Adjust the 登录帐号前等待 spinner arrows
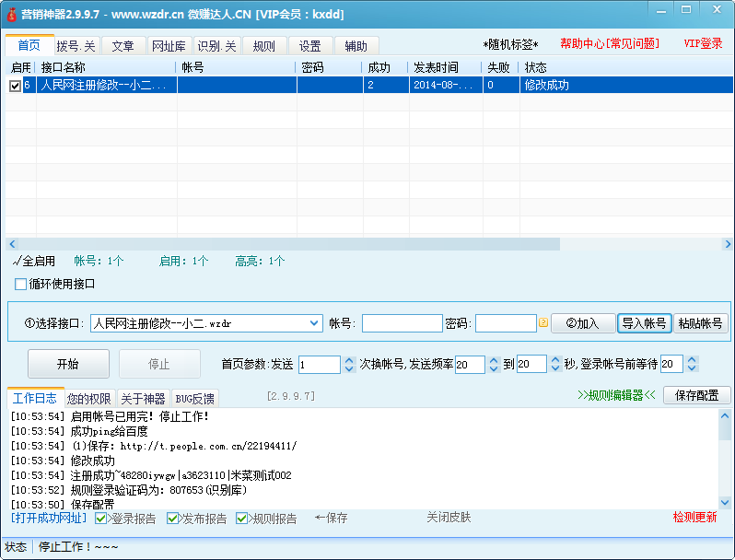The height and width of the screenshot is (560, 735). (691, 365)
